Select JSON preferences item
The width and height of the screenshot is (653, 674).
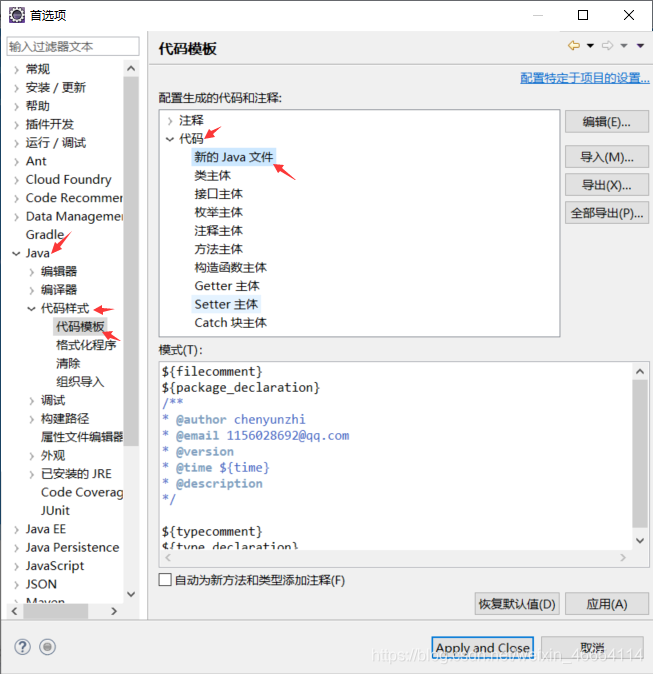[x=41, y=585]
